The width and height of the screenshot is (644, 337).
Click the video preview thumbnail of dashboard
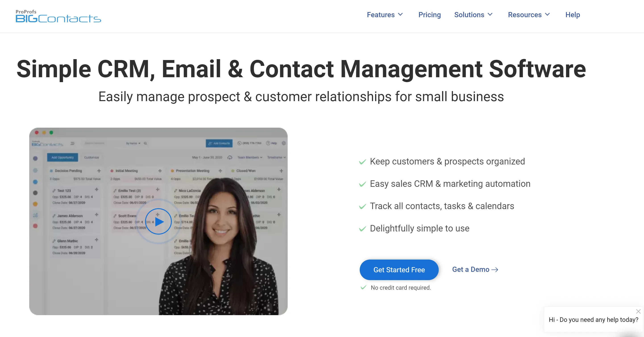pyautogui.click(x=158, y=221)
